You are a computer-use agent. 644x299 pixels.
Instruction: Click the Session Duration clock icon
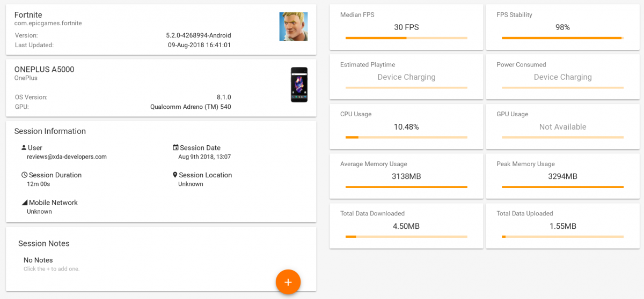24,175
